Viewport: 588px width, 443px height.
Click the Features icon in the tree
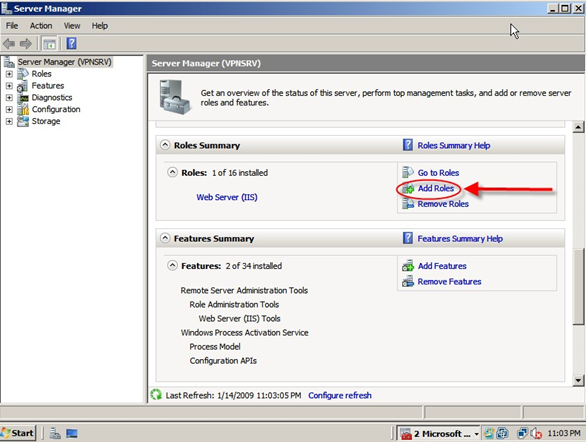[x=23, y=86]
